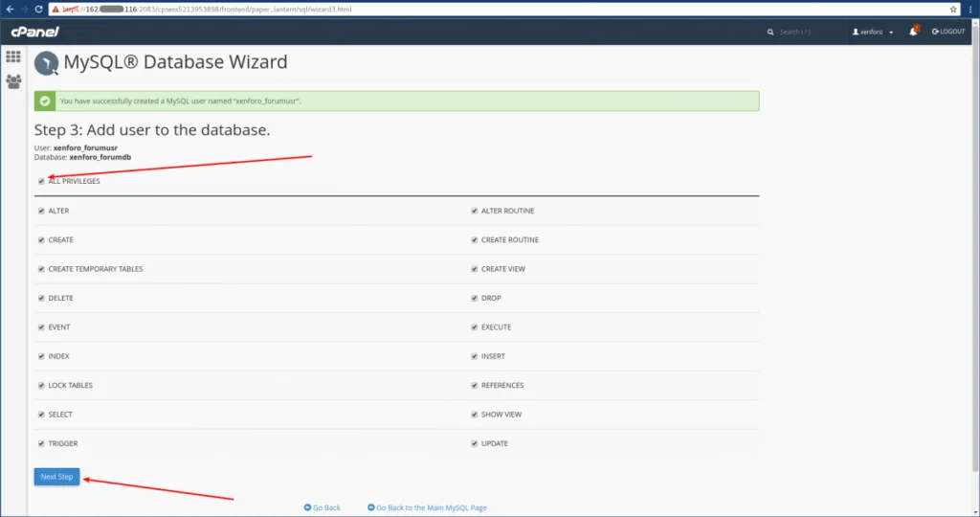This screenshot has height=517, width=980.
Task: Uncheck the LOCK TABLES privilege
Action: click(x=41, y=385)
